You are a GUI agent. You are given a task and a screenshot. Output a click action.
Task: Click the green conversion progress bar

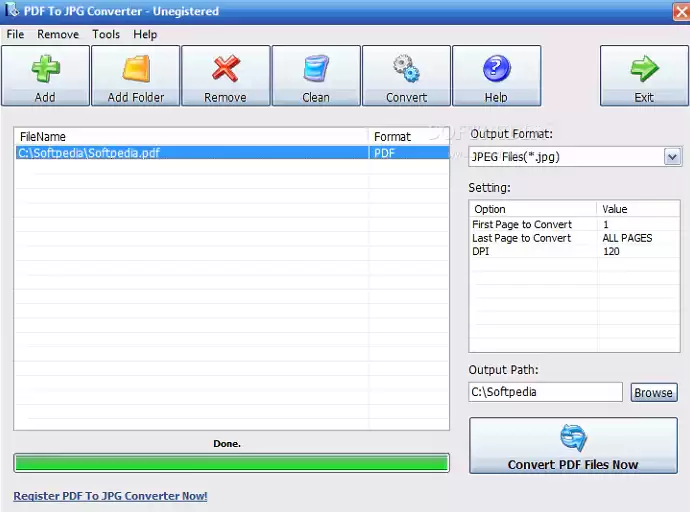click(x=231, y=463)
